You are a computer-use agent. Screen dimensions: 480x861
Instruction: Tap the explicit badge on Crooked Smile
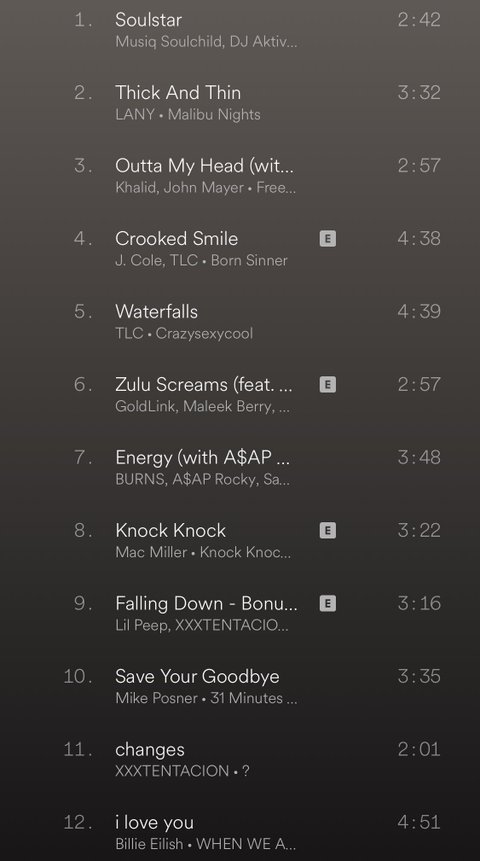point(327,238)
